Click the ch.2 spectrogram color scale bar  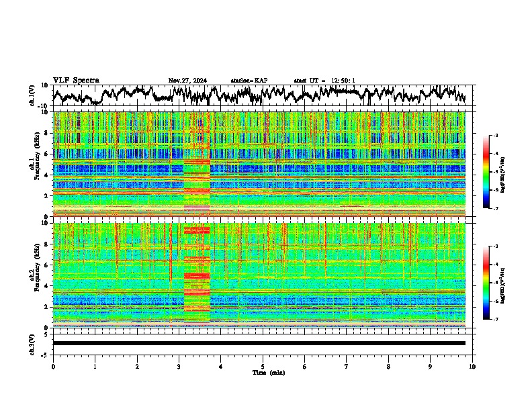[486, 283]
